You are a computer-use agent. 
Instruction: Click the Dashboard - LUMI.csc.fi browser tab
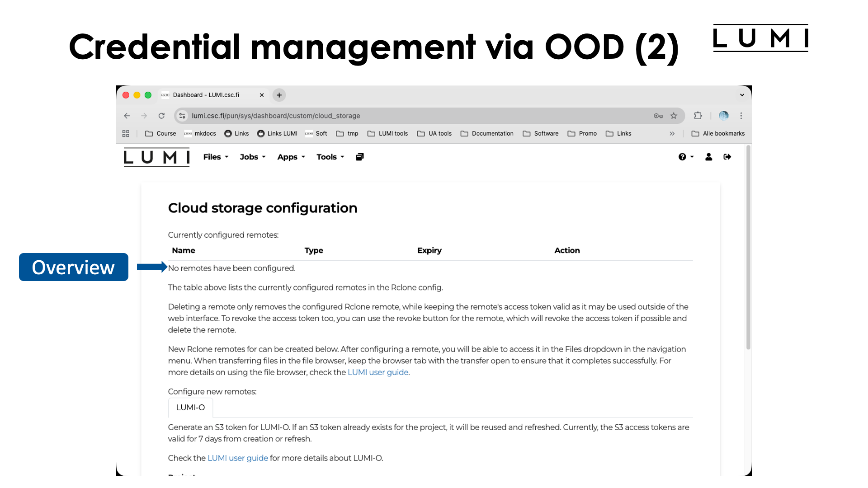[206, 95]
